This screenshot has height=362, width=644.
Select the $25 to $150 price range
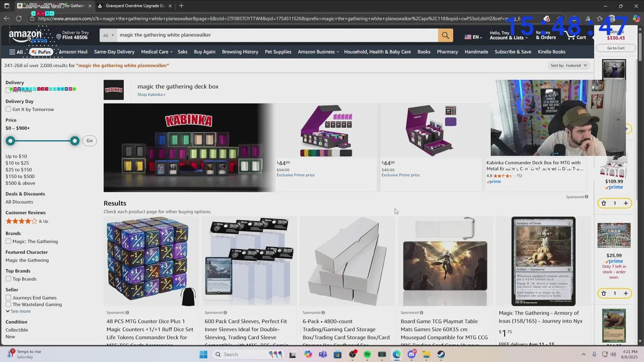(x=19, y=170)
